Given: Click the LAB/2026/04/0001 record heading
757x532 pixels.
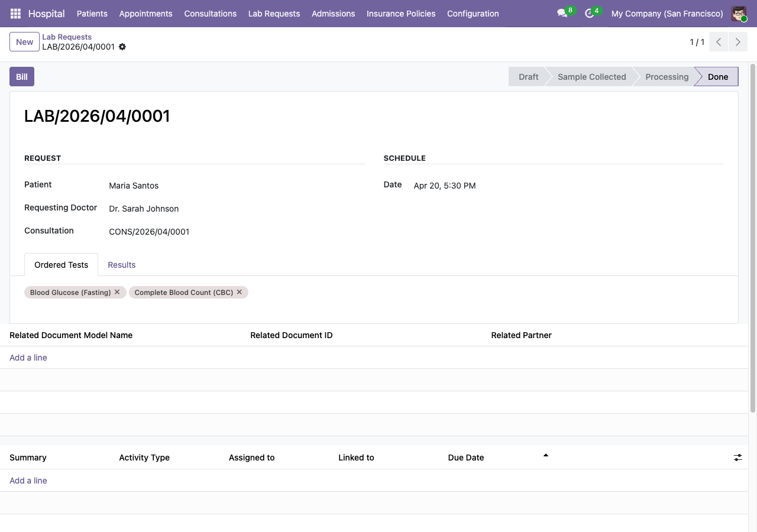Looking at the screenshot, I should [97, 116].
